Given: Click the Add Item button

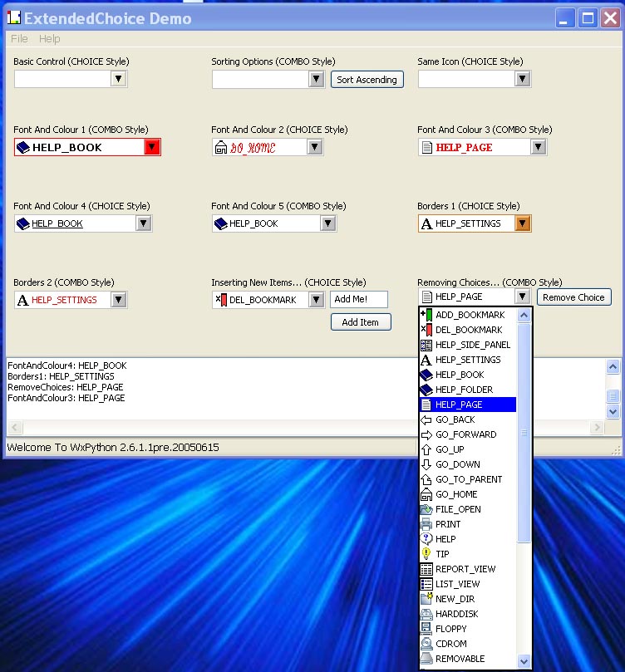Looking at the screenshot, I should pos(361,322).
